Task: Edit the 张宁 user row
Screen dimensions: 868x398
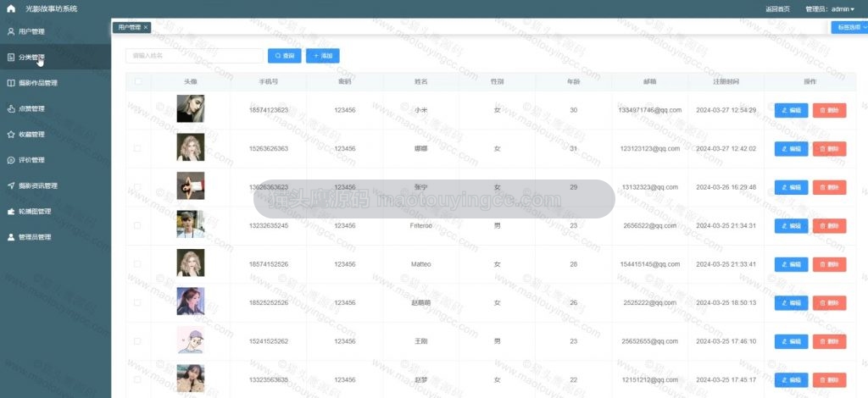Action: [791, 187]
